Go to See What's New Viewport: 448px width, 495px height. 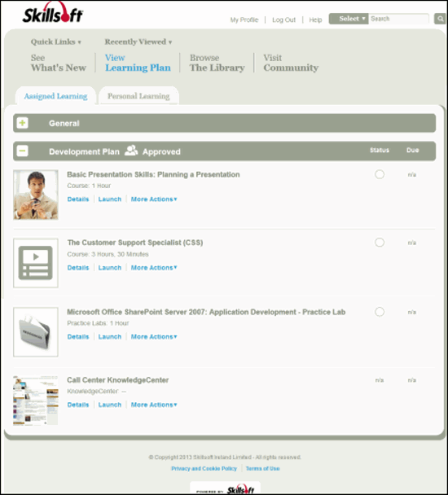(59, 63)
